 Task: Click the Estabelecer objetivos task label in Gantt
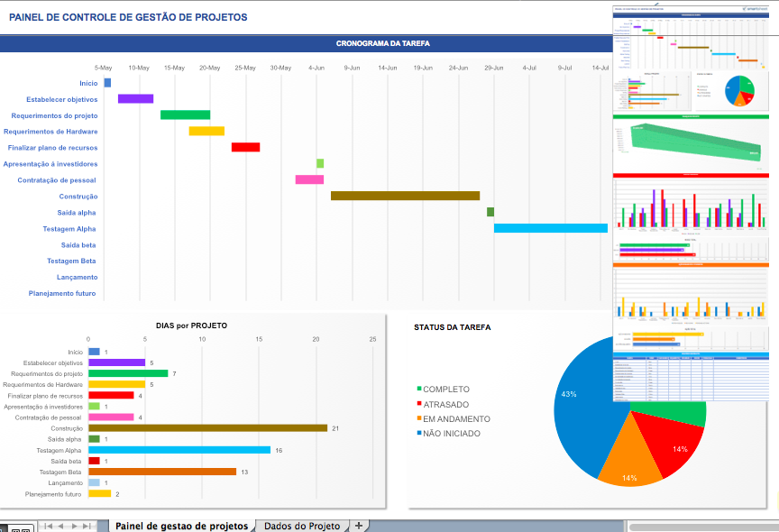click(61, 99)
